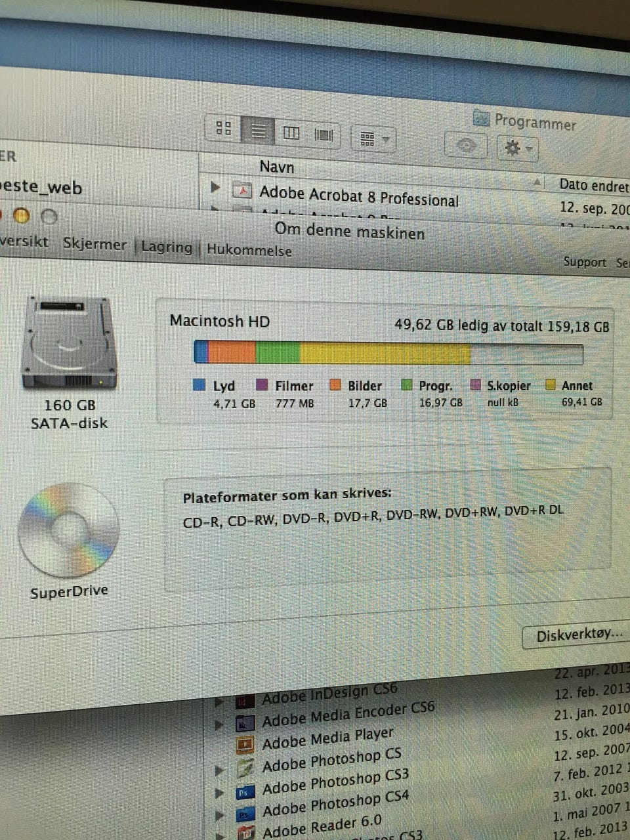Switch Finder to icon view
The height and width of the screenshot is (840, 630).
(x=223, y=129)
